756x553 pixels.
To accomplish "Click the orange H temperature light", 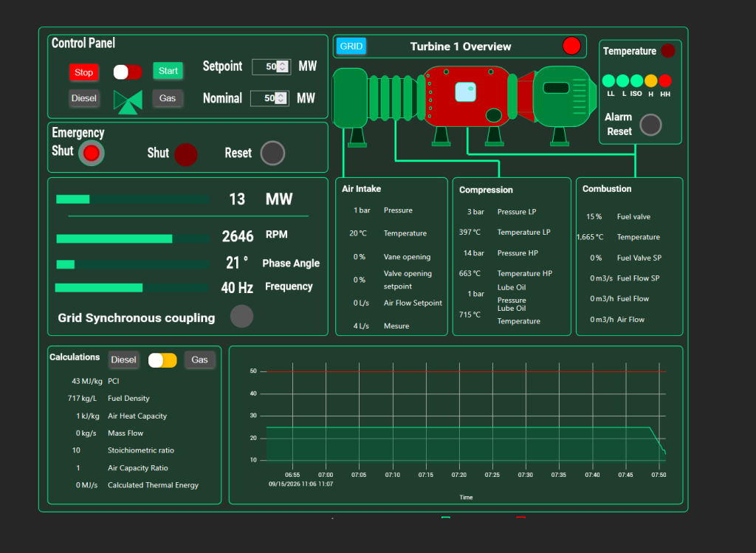I will click(651, 80).
